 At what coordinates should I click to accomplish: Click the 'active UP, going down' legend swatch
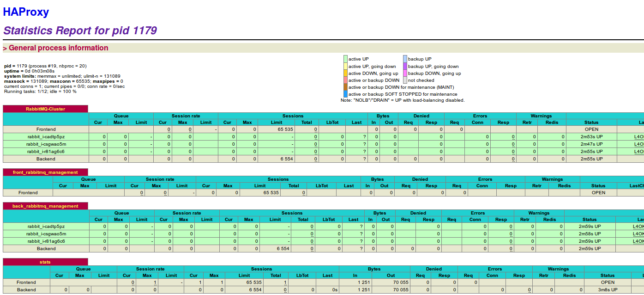click(x=345, y=66)
